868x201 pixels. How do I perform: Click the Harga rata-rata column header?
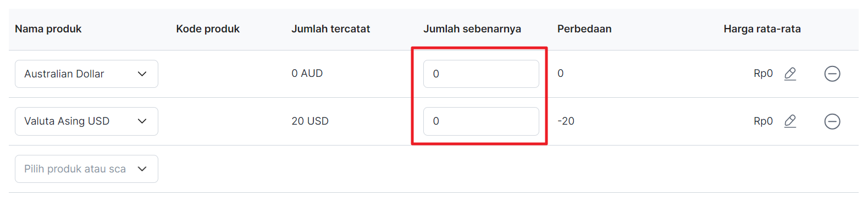click(762, 29)
